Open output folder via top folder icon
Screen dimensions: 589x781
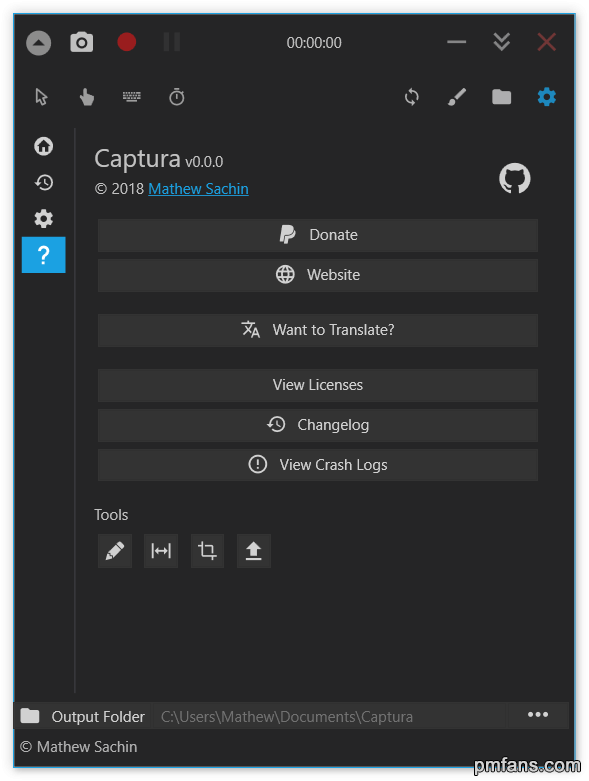point(501,97)
